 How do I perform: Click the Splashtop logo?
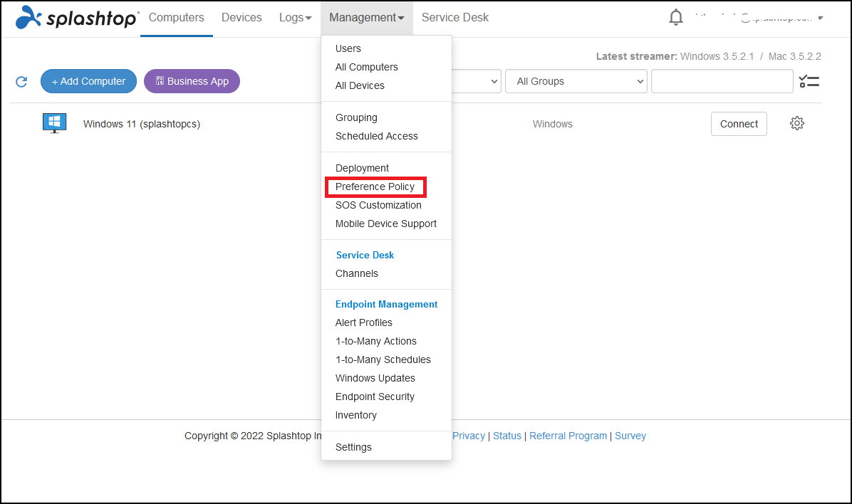(77, 17)
